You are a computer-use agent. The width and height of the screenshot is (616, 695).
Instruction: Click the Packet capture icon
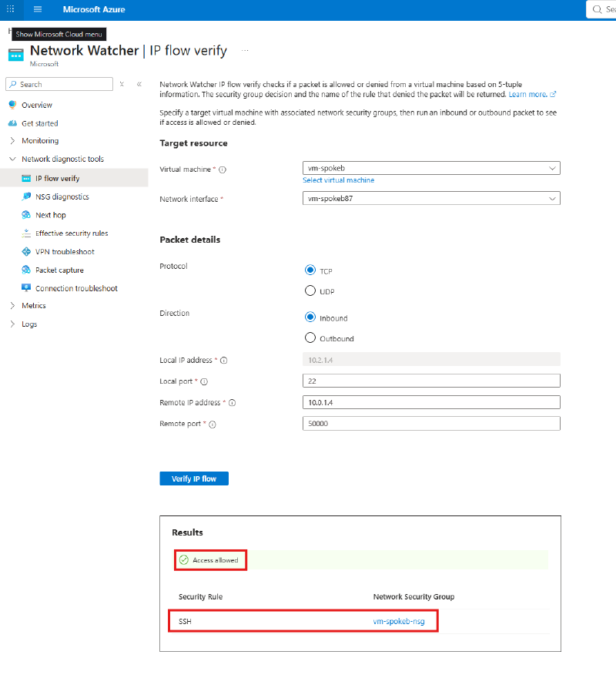click(x=26, y=270)
